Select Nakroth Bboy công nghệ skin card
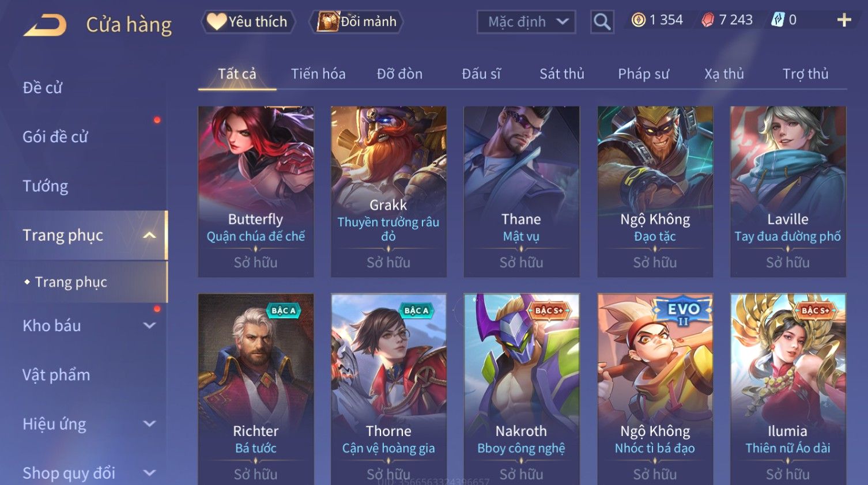This screenshot has height=485, width=868. tap(522, 389)
